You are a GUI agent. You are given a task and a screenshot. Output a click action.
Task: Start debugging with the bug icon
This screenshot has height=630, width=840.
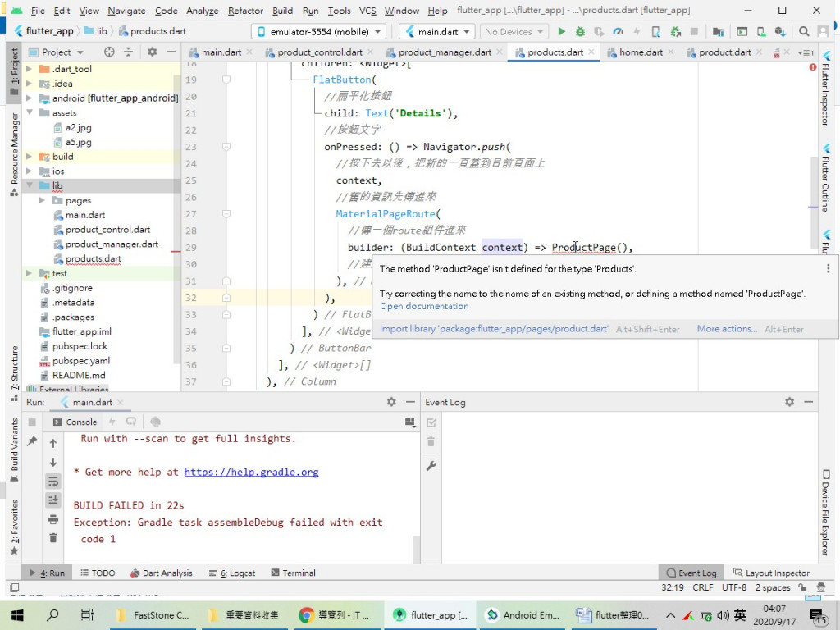click(x=580, y=31)
